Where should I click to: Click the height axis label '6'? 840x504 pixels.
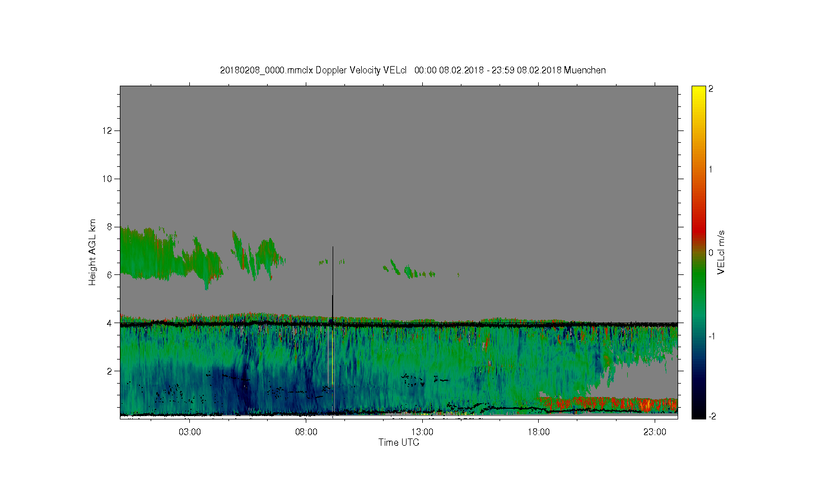[x=110, y=275]
